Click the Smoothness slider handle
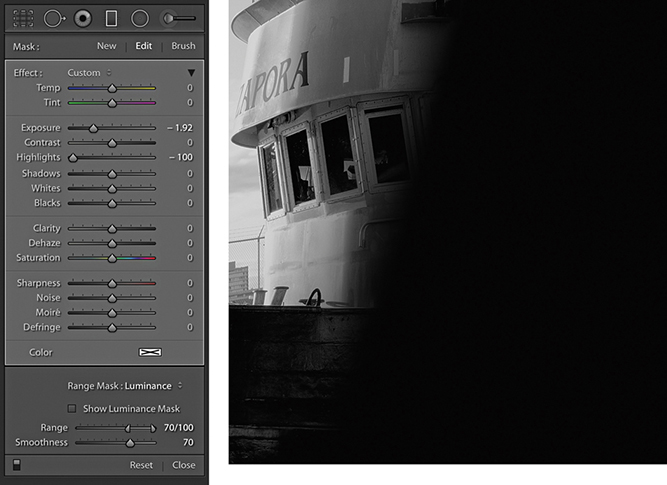 coord(130,443)
